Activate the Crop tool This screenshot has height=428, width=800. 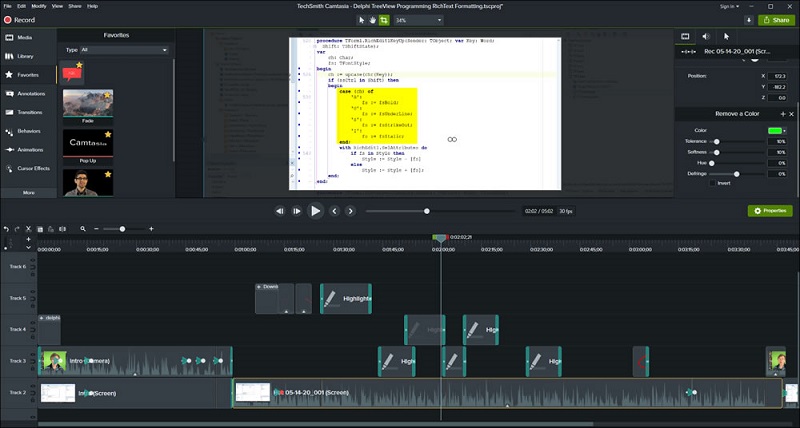tap(384, 20)
